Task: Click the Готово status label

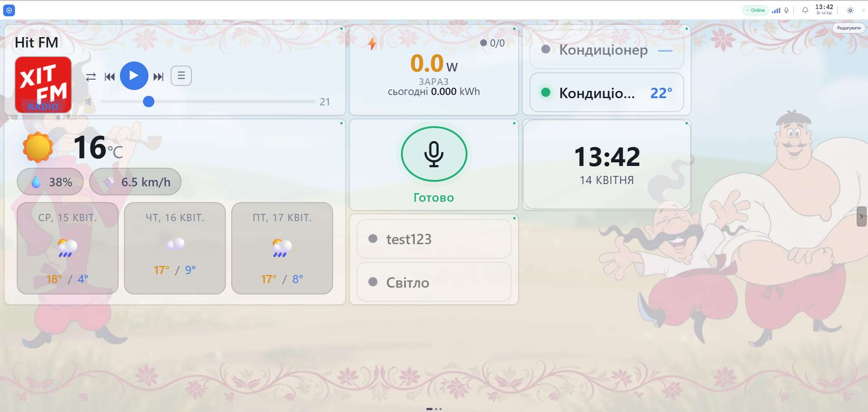Action: tap(434, 198)
